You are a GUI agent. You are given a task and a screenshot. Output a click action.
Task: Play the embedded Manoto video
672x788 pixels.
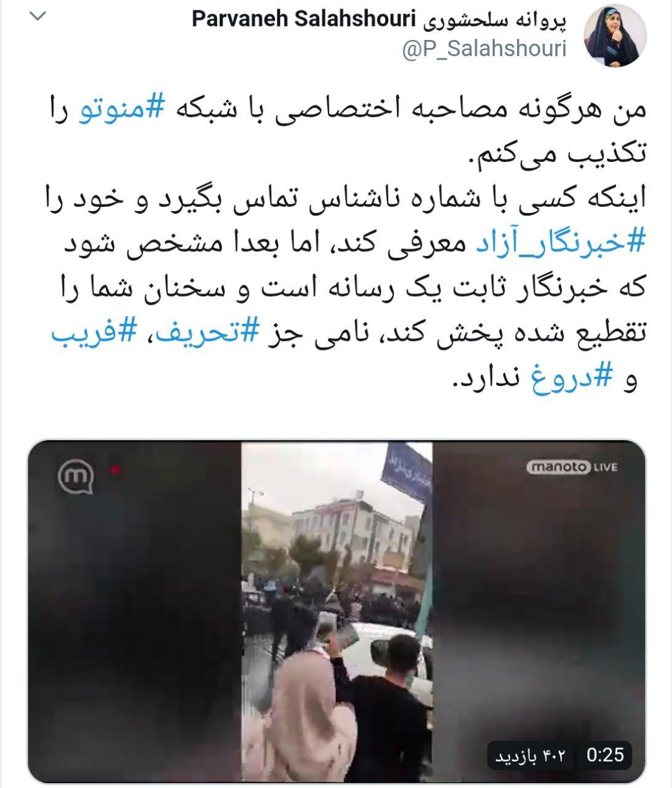337,611
